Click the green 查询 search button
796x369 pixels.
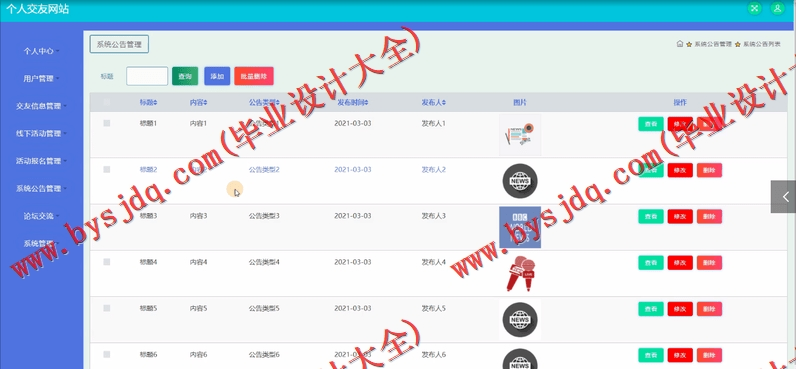click(x=185, y=76)
